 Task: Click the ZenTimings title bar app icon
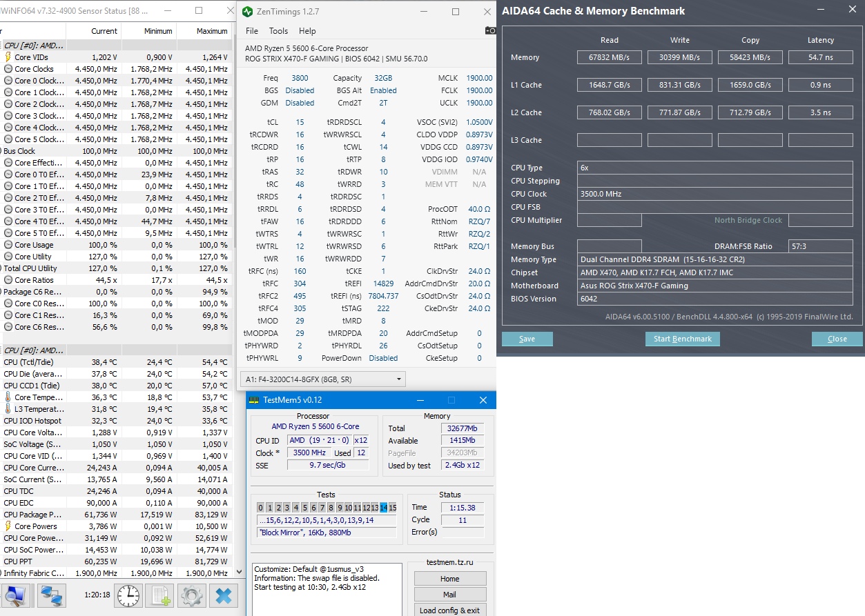pos(249,12)
